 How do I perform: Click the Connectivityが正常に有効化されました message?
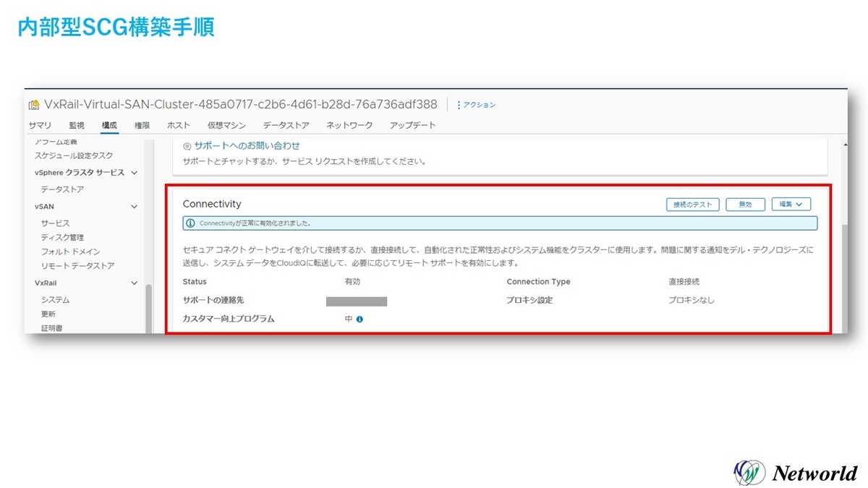255,223
